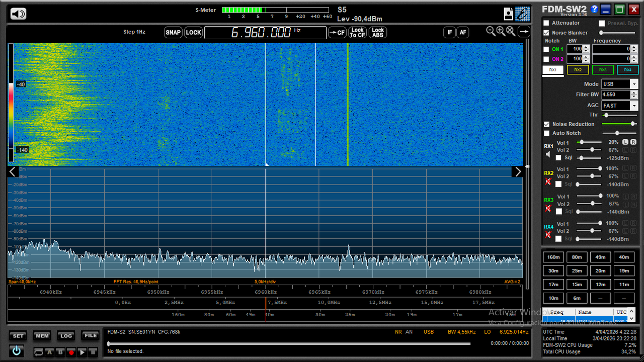The height and width of the screenshot is (362, 644).
Task: Click the right-arrow button beside the zoom icons
Action: [524, 32]
